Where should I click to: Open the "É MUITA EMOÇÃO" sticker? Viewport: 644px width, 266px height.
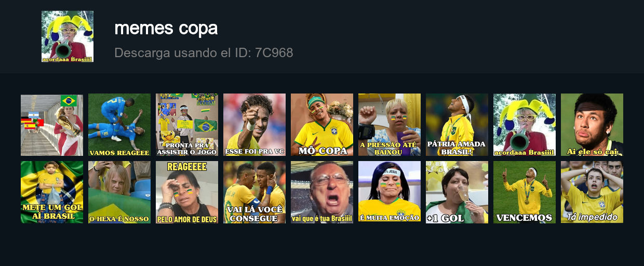coord(390,192)
